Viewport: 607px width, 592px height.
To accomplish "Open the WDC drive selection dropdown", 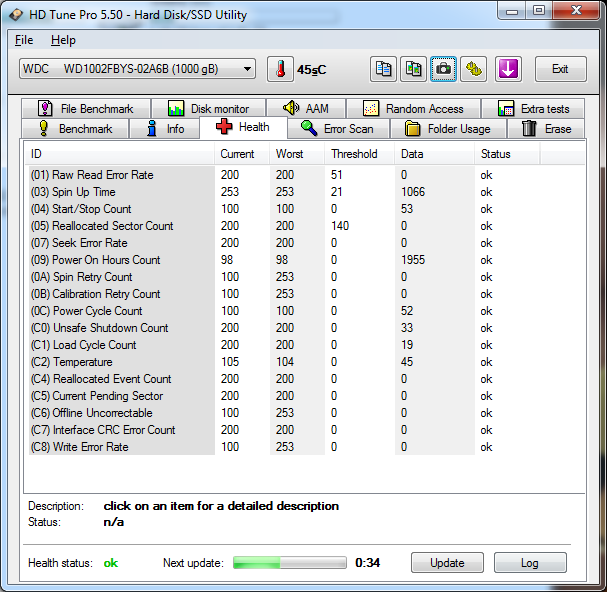I will click(137, 69).
